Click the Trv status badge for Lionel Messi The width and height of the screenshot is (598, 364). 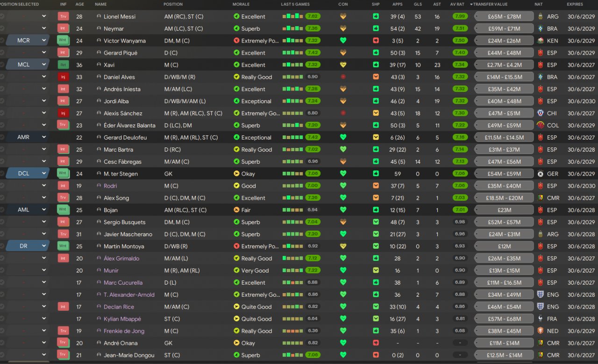(63, 16)
